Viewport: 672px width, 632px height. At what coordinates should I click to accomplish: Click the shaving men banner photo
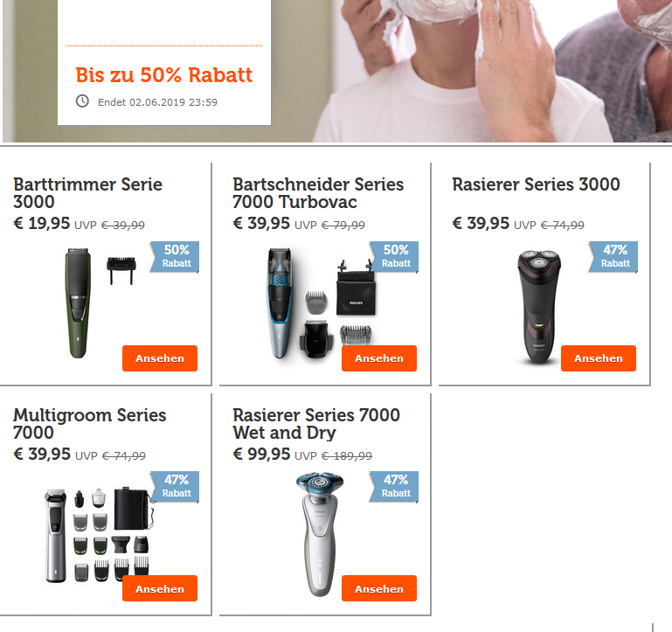point(471,71)
